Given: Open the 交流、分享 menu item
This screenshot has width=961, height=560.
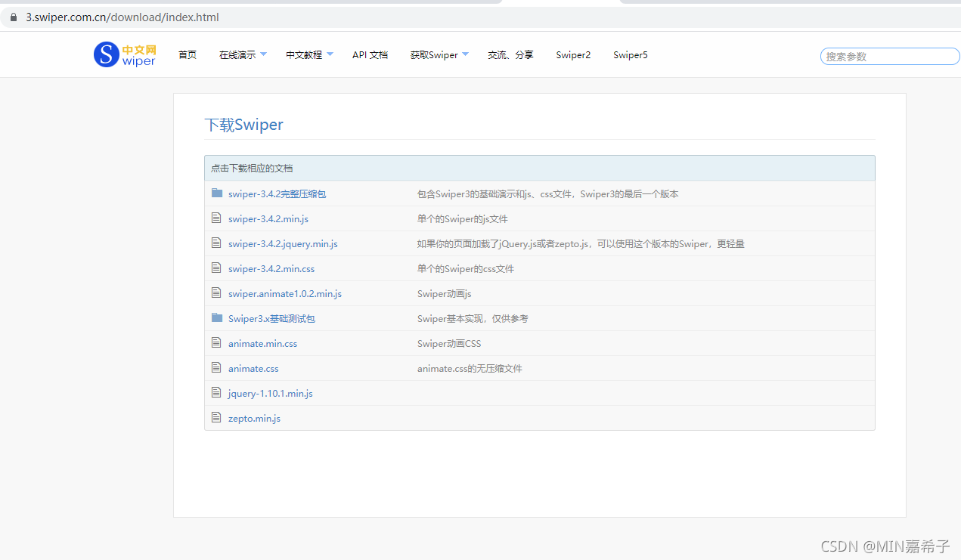Looking at the screenshot, I should pyautogui.click(x=510, y=55).
